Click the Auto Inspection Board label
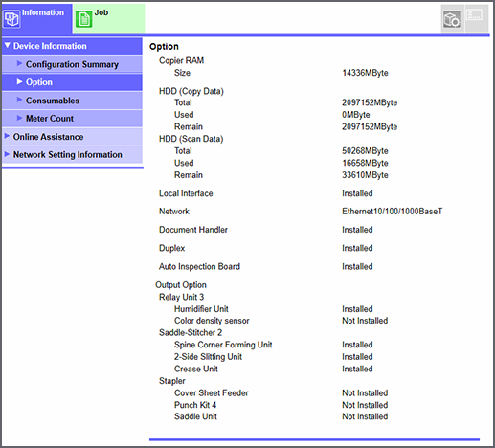Screen dimensions: 495x448 [x=199, y=266]
